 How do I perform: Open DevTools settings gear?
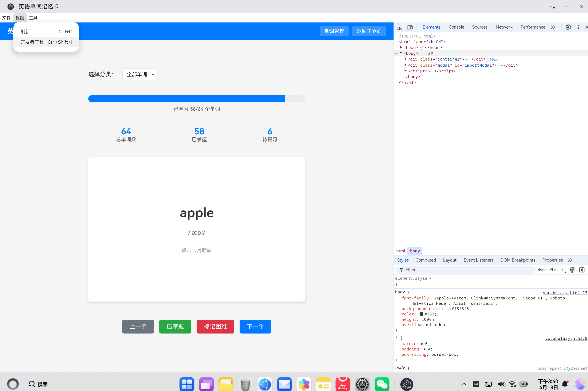(568, 27)
